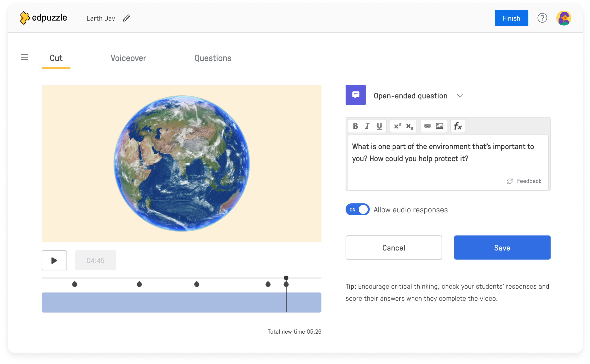Save the open-ended question
This screenshot has width=590, height=364.
coord(502,247)
